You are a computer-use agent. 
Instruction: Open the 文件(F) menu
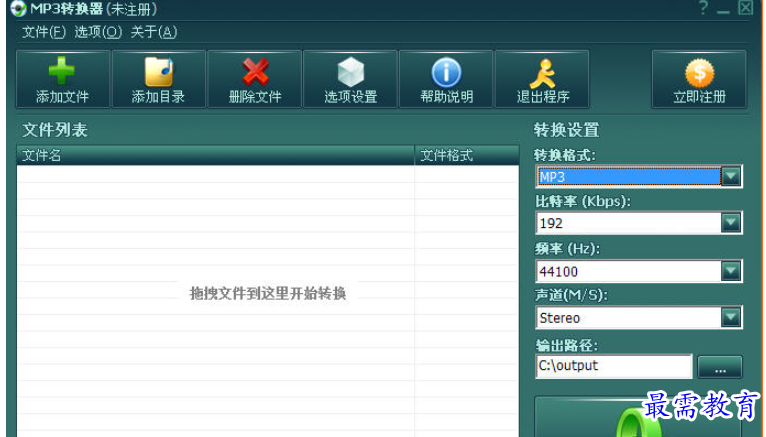(x=43, y=32)
